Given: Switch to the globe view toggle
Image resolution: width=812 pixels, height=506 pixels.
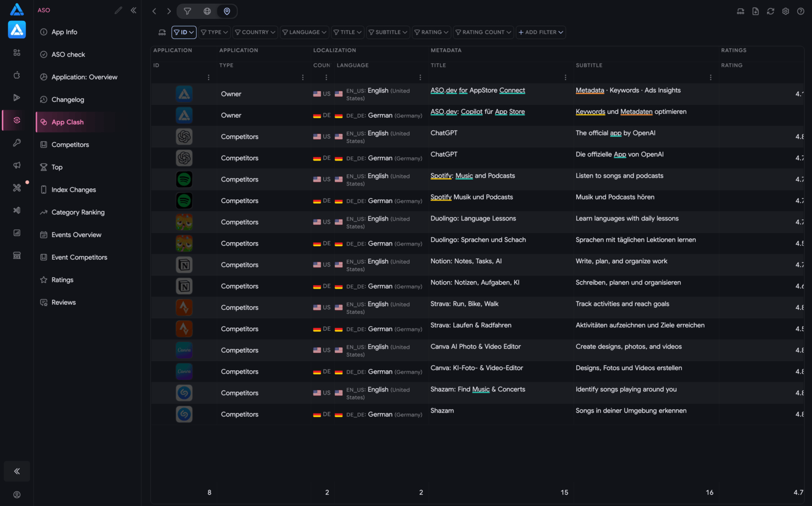Looking at the screenshot, I should coord(207,11).
